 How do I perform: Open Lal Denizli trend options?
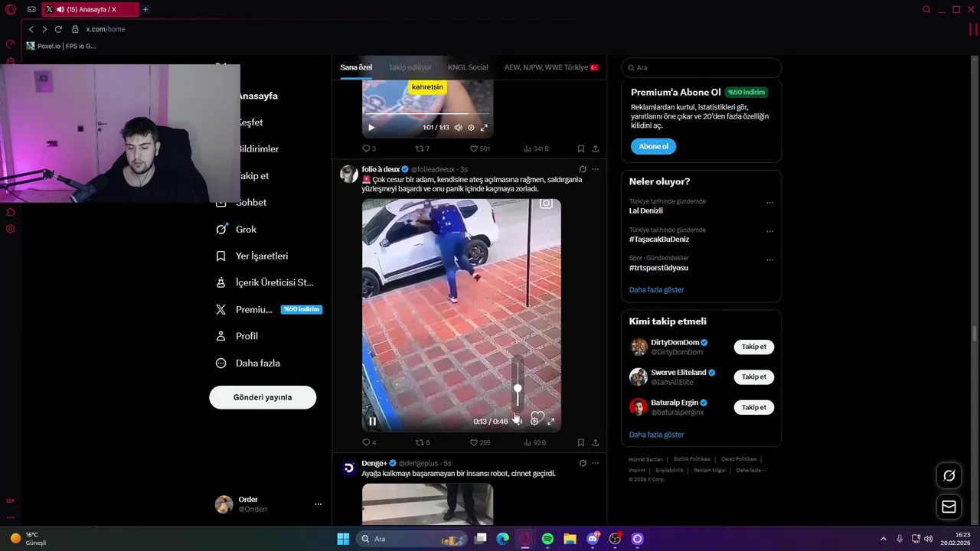tap(769, 203)
